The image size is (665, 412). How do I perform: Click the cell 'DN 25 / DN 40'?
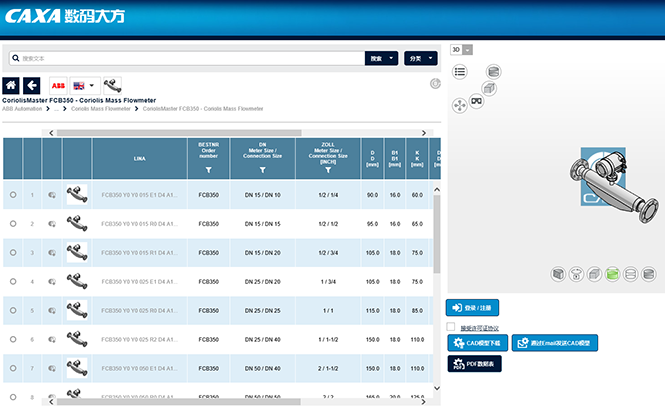263,339
